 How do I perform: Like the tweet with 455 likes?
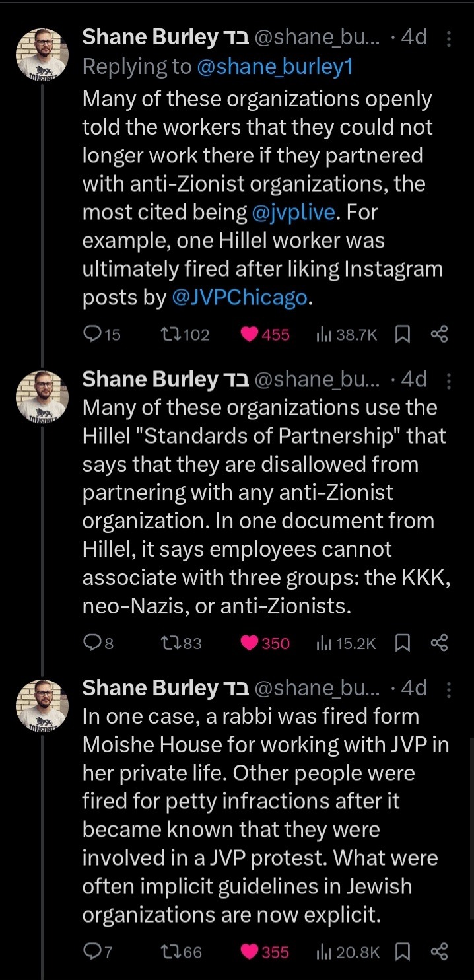[x=250, y=335]
